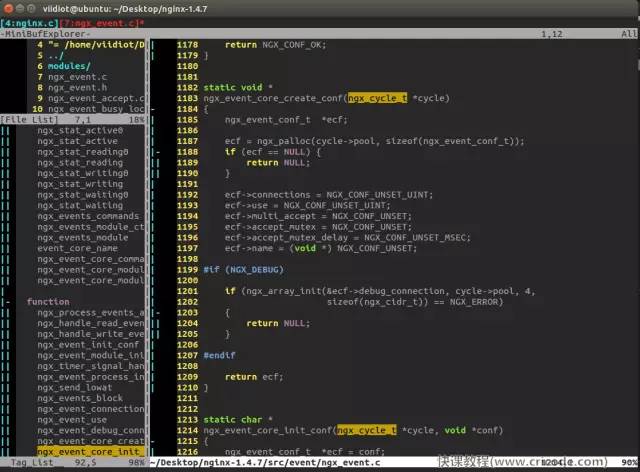640x472 pixels.
Task: Collapse the function group in Tag List
Action: pyautogui.click(x=8, y=302)
